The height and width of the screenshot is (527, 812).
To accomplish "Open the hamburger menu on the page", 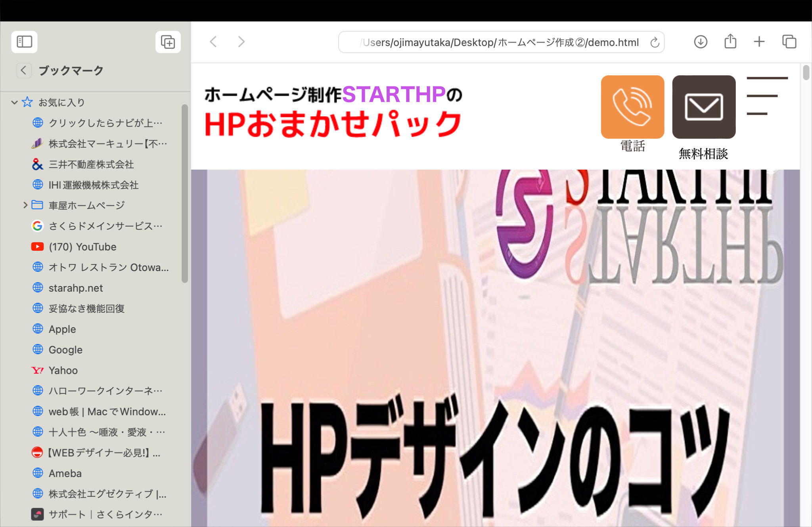I will tap(767, 96).
